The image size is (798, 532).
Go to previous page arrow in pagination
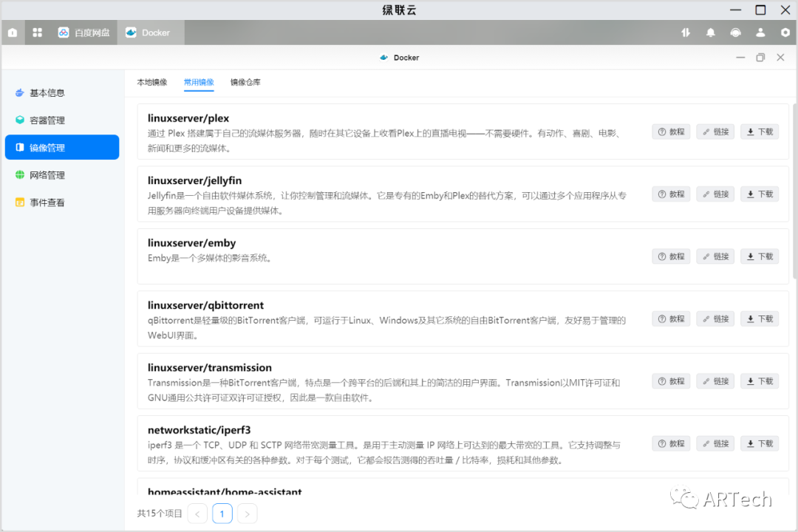click(x=197, y=514)
